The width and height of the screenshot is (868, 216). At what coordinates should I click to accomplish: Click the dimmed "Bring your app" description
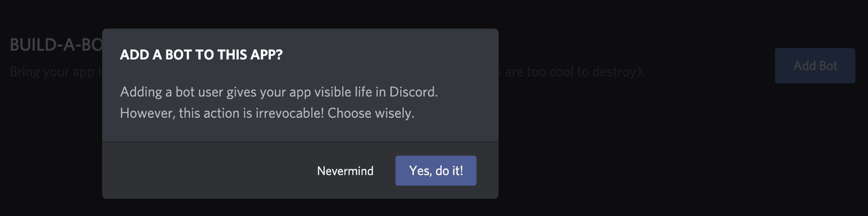(52, 72)
